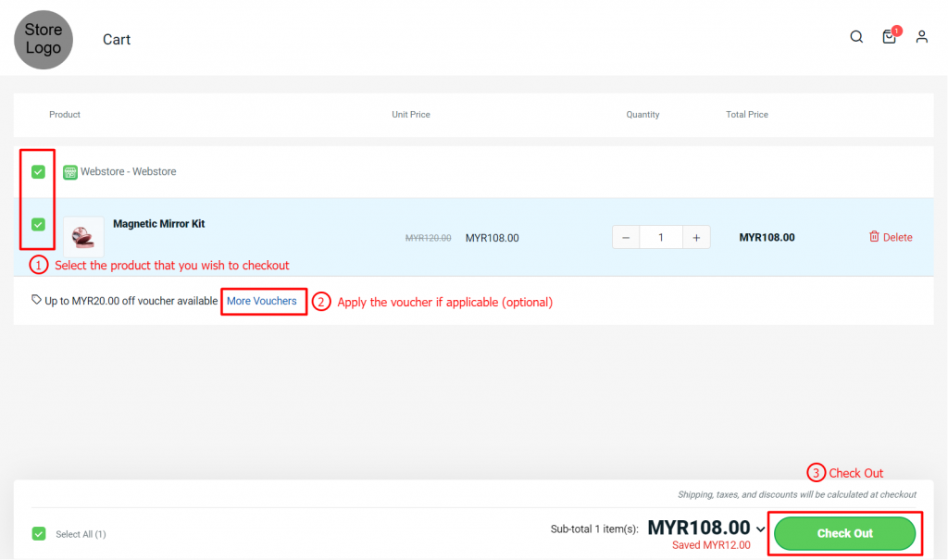The height and width of the screenshot is (560, 948).
Task: Click the green Webstore shop icon
Action: [x=70, y=172]
